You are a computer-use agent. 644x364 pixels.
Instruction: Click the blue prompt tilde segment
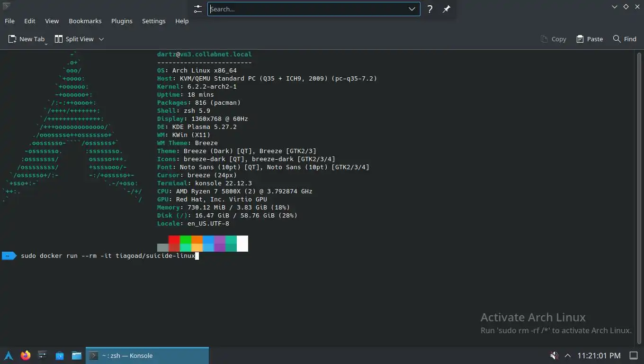pyautogui.click(x=9, y=256)
